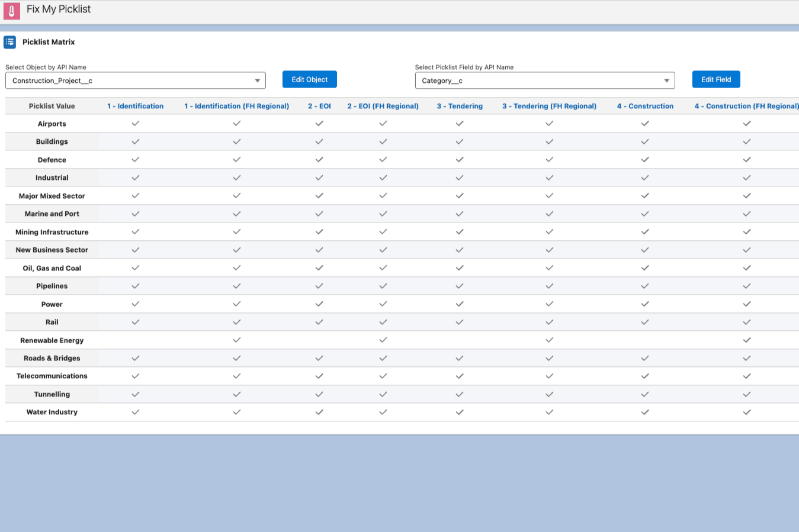Select the Rail row label
799x532 pixels.
point(52,322)
